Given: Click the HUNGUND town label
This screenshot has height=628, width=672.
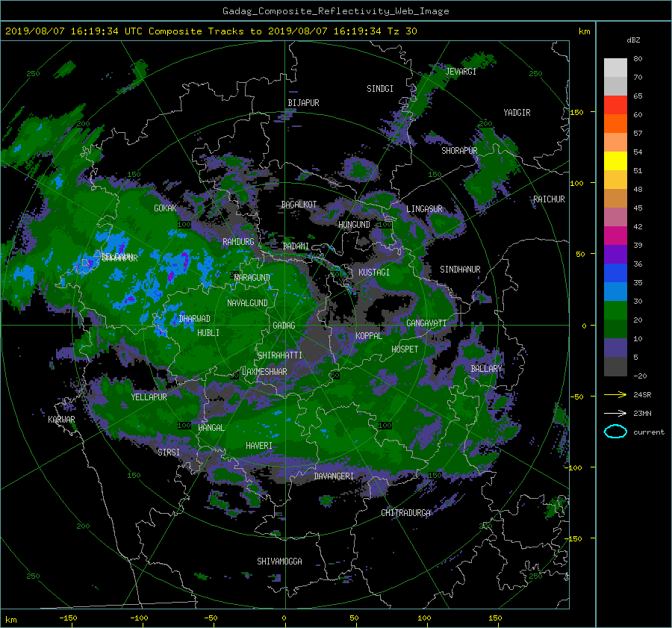Looking at the screenshot, I should coord(354,225).
